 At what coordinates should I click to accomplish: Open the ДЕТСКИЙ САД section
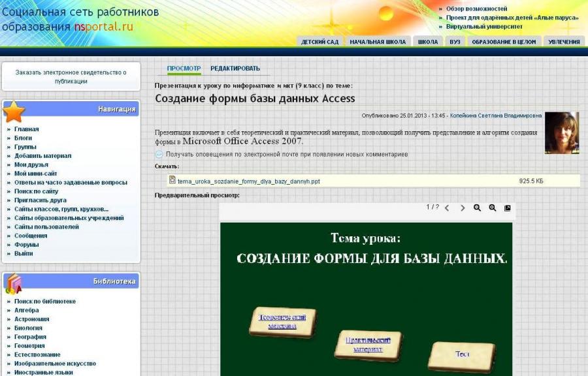pos(319,42)
